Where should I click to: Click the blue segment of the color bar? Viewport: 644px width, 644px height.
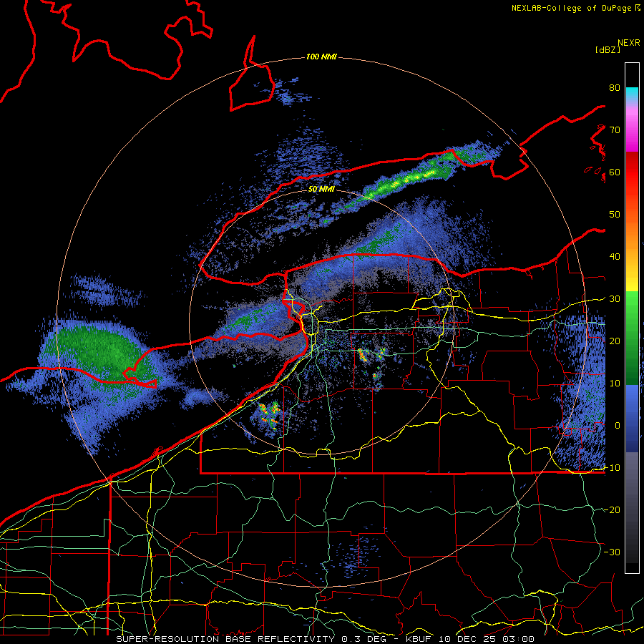pos(632,419)
